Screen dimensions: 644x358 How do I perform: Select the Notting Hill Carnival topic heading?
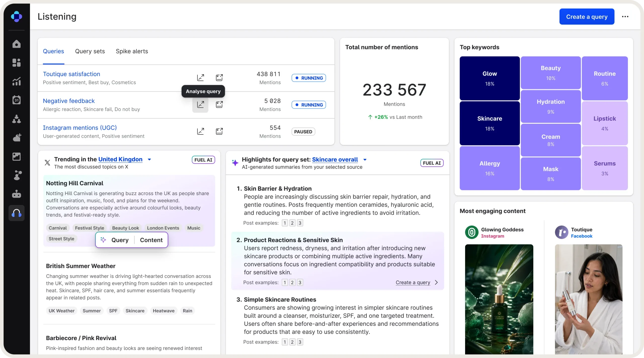click(75, 183)
